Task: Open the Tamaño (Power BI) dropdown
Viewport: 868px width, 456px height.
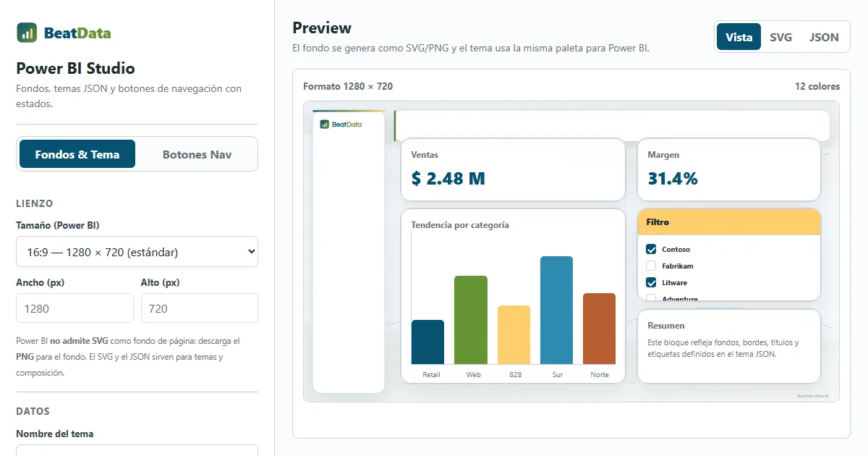Action: (137, 252)
